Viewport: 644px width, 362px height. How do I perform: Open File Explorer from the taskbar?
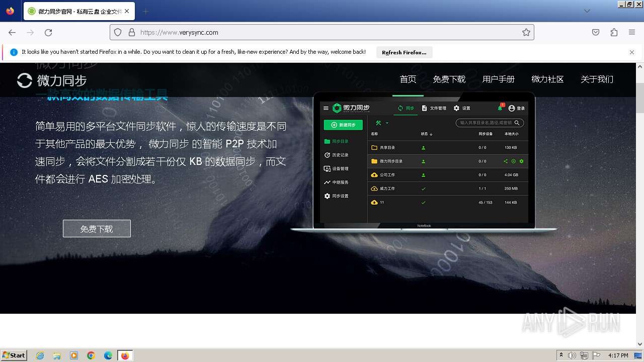(57, 355)
